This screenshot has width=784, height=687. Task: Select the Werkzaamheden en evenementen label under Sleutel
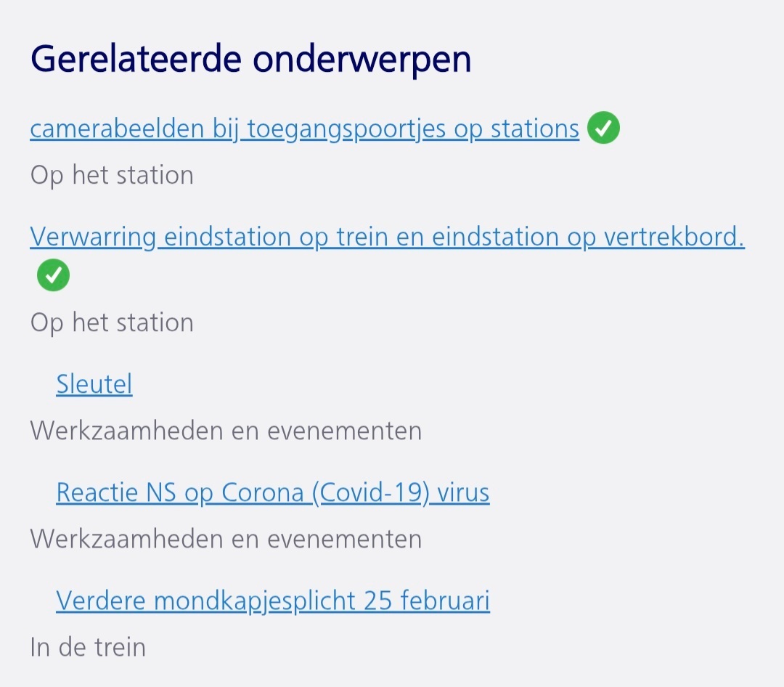click(226, 431)
